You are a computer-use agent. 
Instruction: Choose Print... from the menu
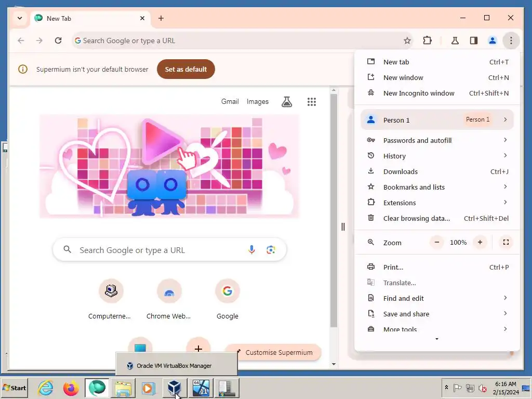coord(437,268)
